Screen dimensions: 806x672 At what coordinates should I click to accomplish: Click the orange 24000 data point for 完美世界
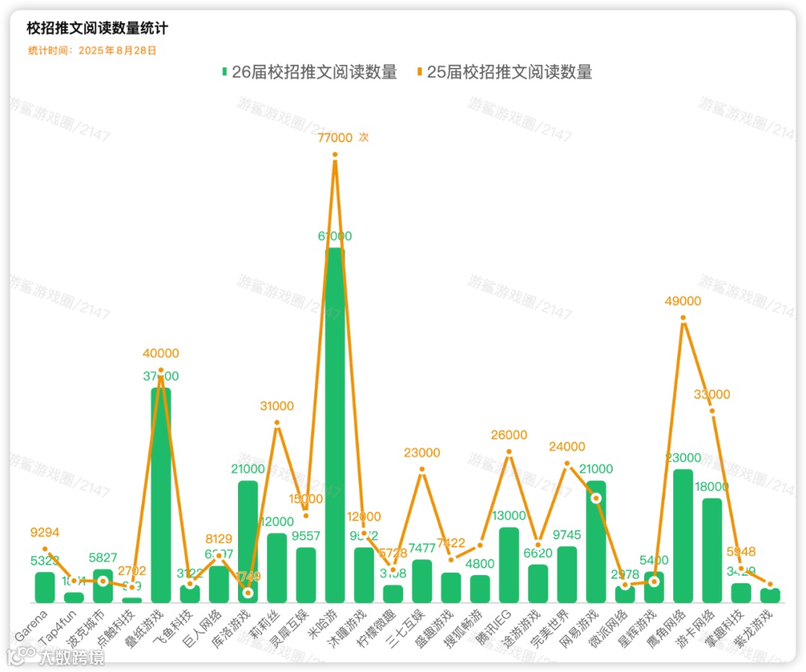pos(567,463)
